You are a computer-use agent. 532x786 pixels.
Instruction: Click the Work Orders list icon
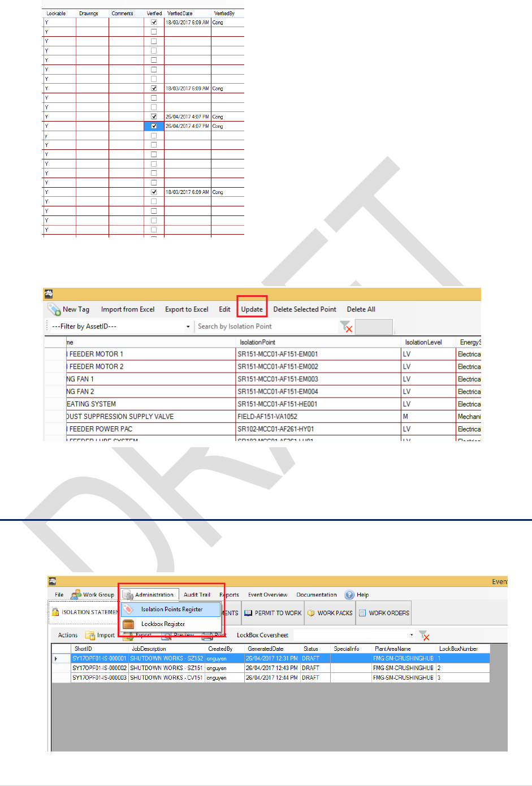[x=362, y=612]
